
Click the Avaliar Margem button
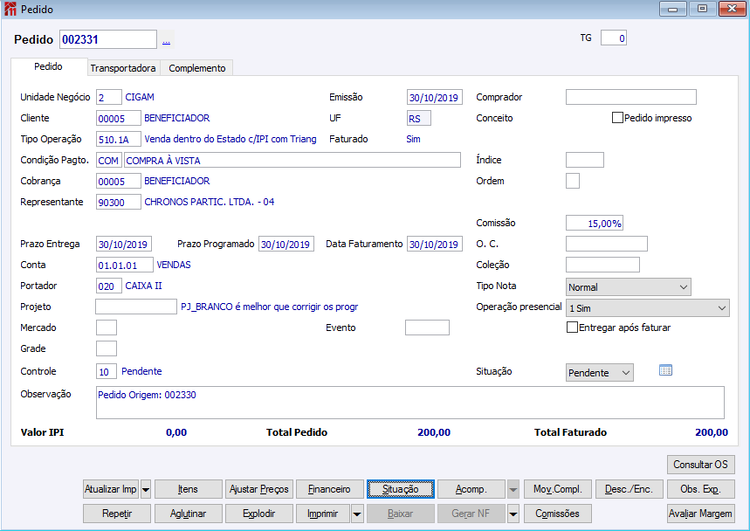(x=700, y=514)
